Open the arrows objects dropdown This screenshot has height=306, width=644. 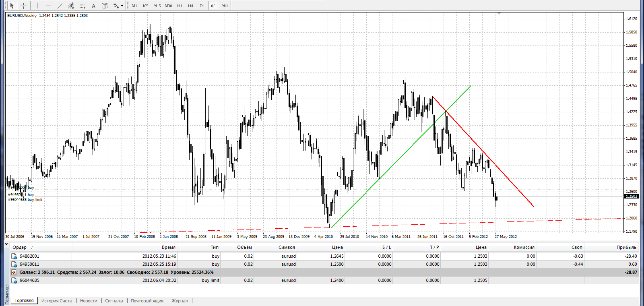(122, 6)
